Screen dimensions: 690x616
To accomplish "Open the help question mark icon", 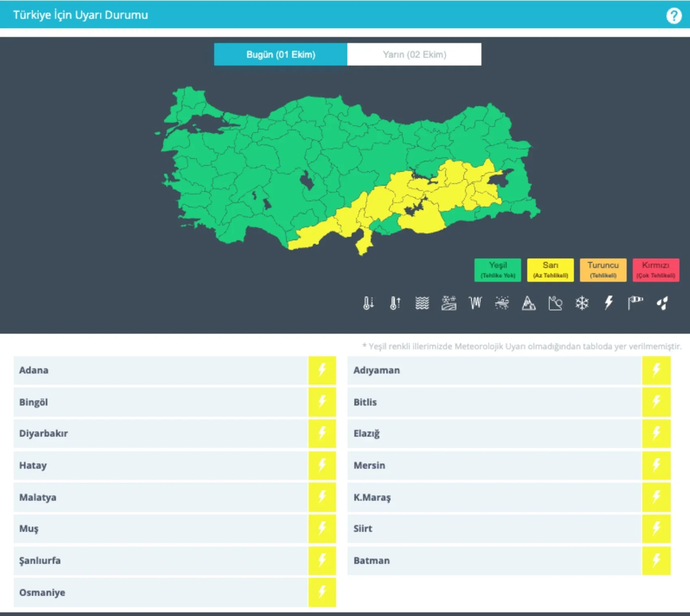I will click(674, 16).
